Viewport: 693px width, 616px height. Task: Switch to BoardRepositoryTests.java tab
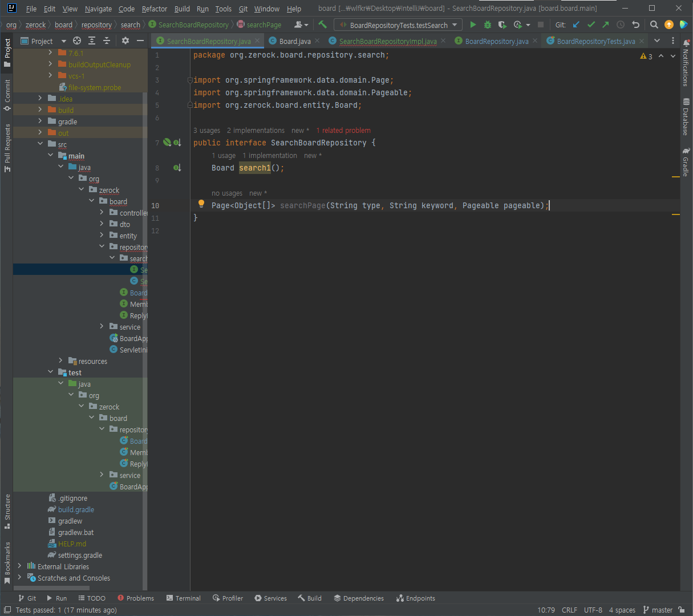[x=596, y=41]
